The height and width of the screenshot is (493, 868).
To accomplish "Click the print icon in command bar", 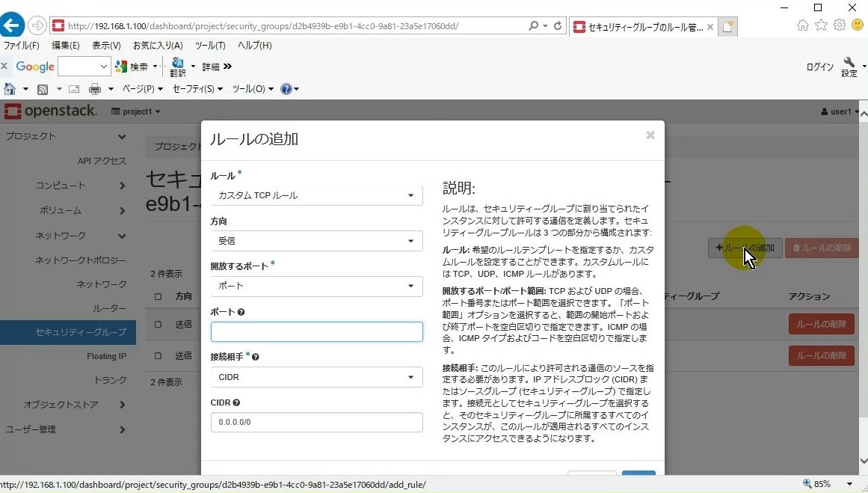I will click(95, 88).
